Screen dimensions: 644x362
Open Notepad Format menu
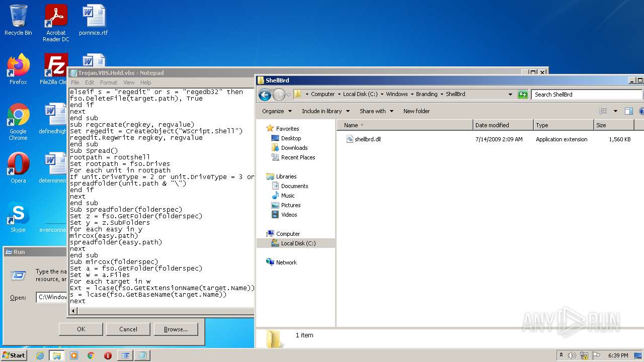pos(109,82)
